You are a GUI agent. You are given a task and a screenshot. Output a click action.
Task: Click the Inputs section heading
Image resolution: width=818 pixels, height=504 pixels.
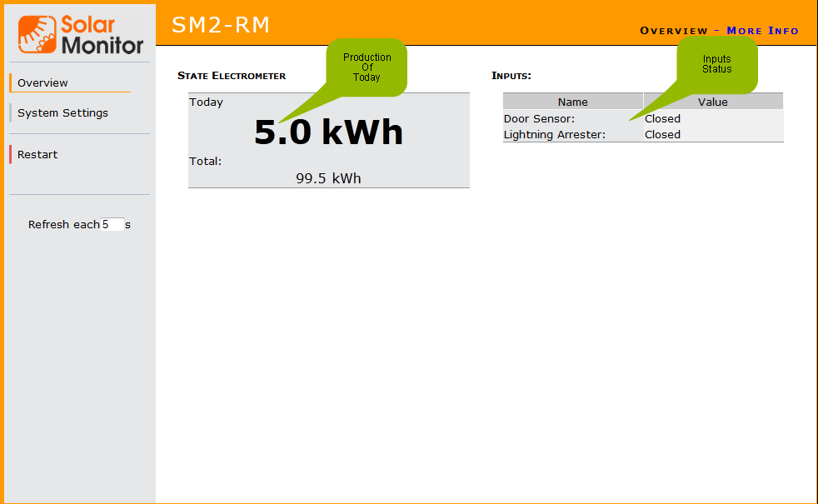coord(511,76)
